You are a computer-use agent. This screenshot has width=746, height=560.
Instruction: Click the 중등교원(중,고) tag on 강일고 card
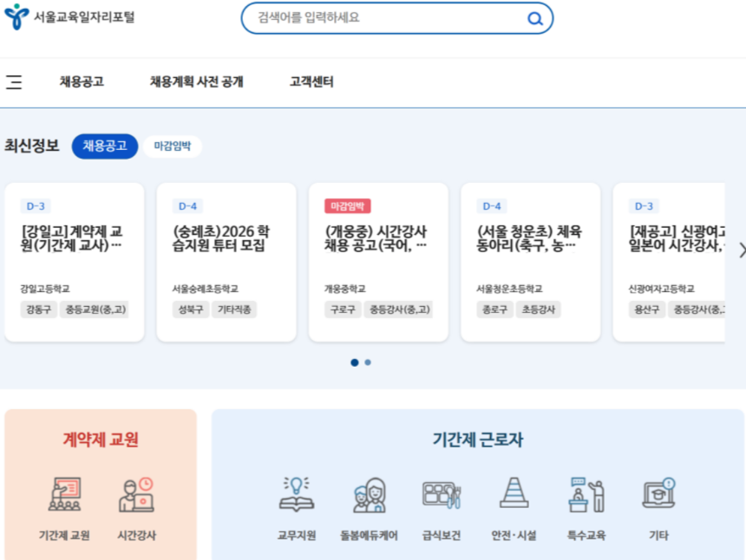pos(95,309)
